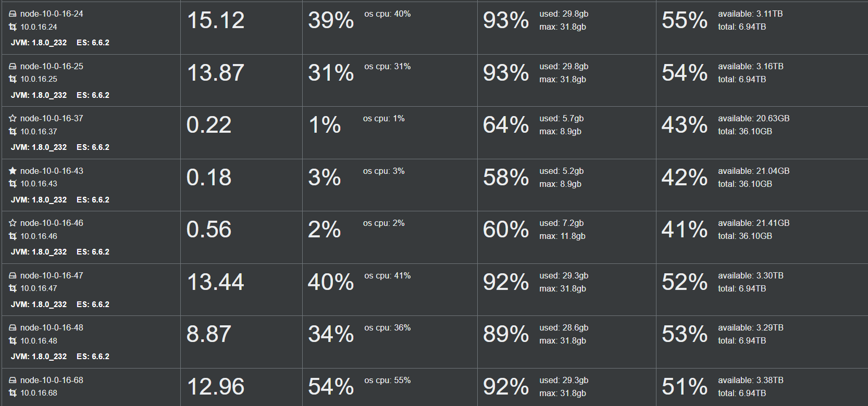The image size is (868, 406).
Task: Click the outlined star icon for node-10-0-16-46
Action: click(13, 223)
